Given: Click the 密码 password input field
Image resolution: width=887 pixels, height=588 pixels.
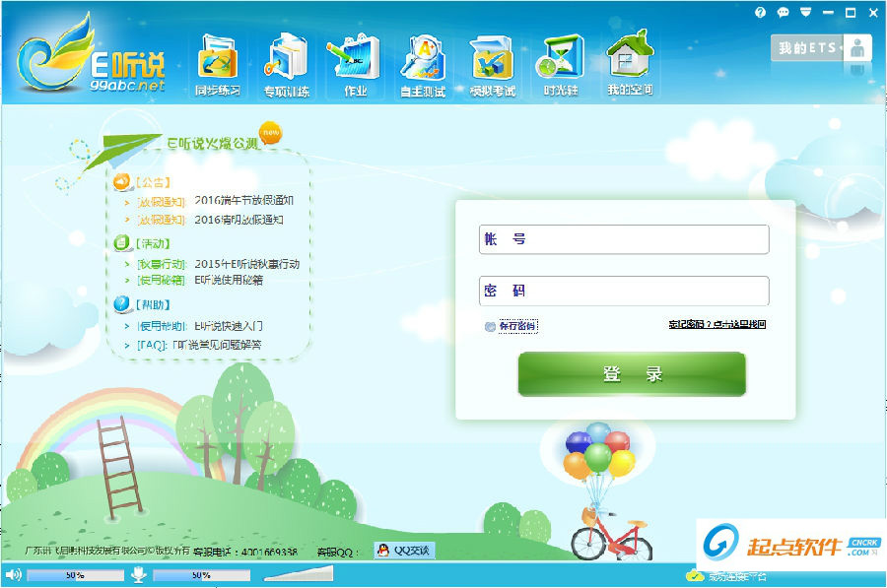Looking at the screenshot, I should coord(624,291).
